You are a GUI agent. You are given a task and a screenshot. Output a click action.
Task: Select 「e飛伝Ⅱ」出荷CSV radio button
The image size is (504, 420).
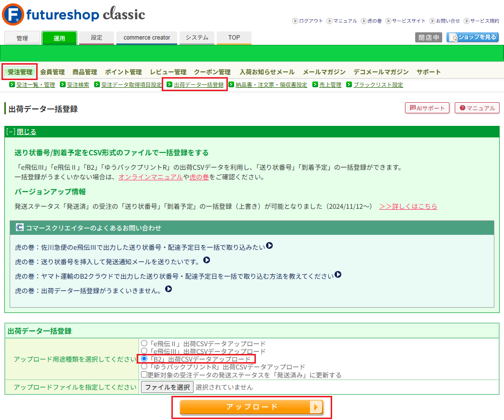[144, 343]
